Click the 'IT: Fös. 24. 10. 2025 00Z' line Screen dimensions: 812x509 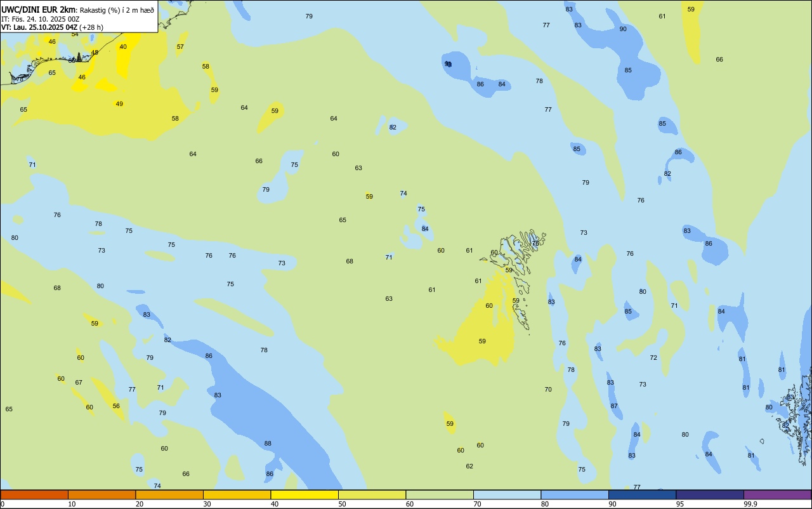click(x=41, y=18)
